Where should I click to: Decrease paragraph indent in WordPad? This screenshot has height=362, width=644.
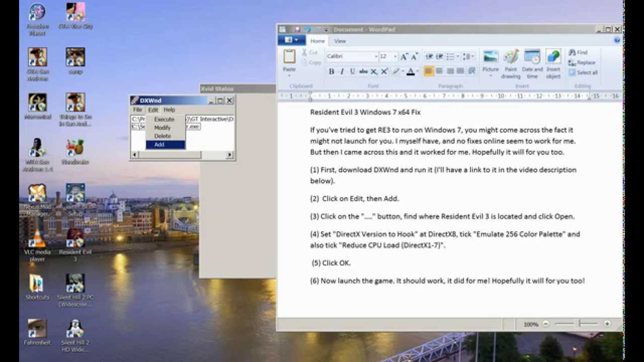pos(429,57)
